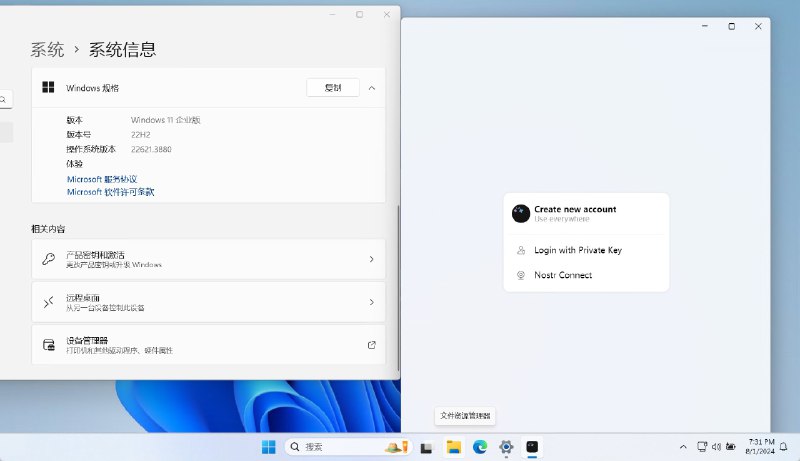Choose Nostr Connect login option
The height and width of the screenshot is (461, 800).
[562, 275]
